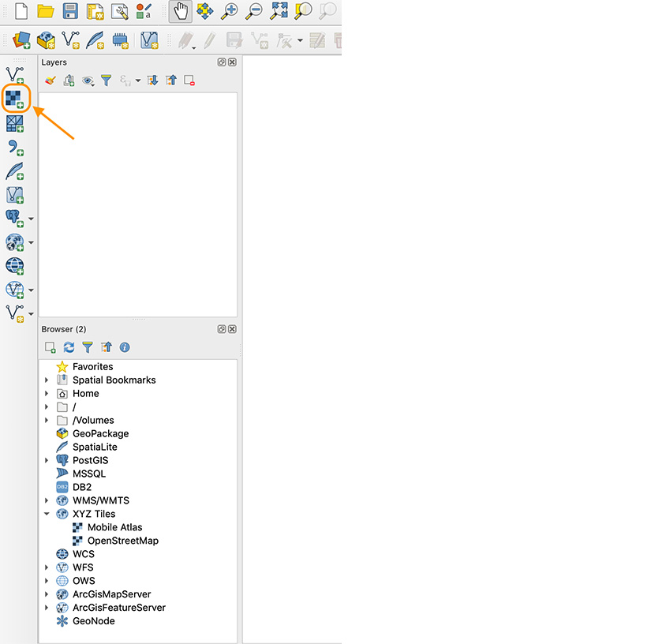The image size is (651, 644).
Task: Click the Add Mesh Layer icon
Action: click(14, 123)
